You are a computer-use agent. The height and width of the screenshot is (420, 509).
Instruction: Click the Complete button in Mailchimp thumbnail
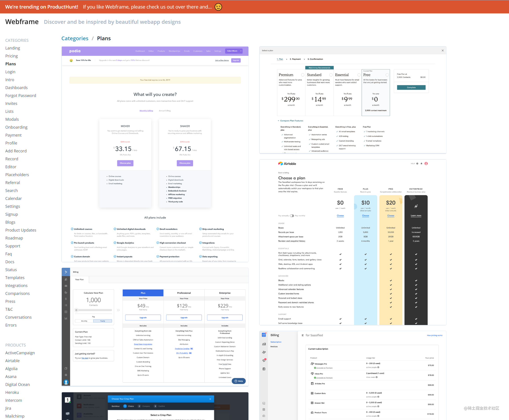pyautogui.click(x=411, y=88)
